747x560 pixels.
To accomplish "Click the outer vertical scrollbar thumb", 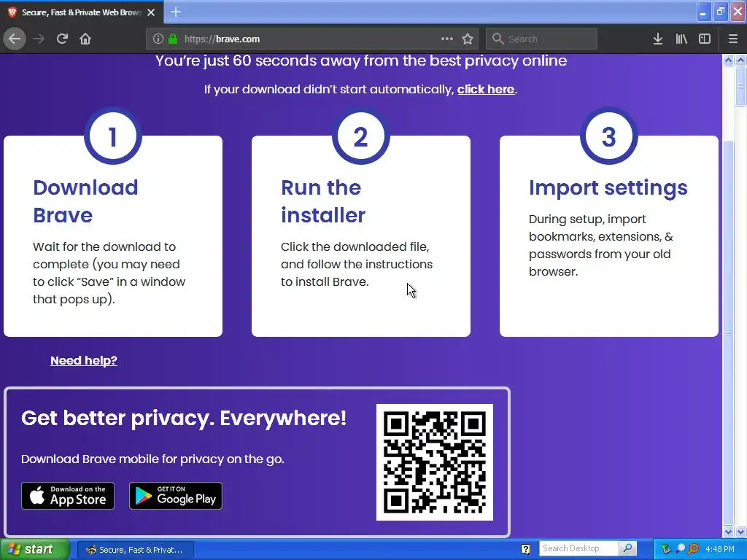I will [740, 86].
